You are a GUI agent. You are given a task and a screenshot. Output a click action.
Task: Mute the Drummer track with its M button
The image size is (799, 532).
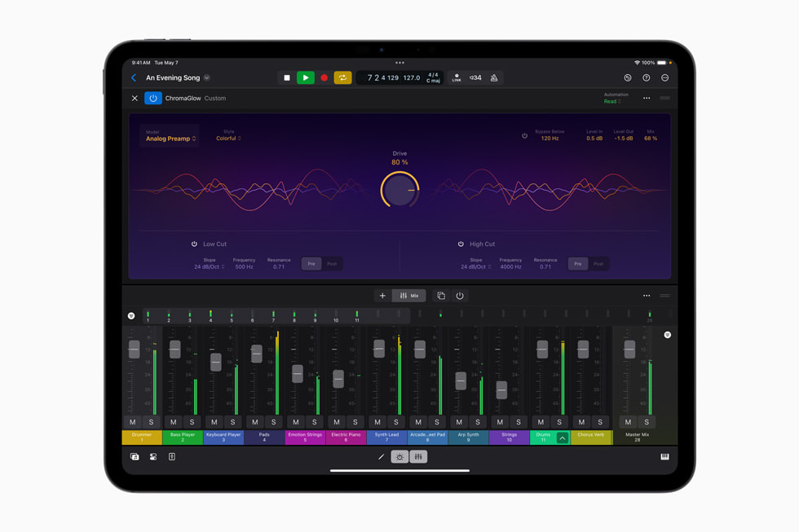pos(131,422)
